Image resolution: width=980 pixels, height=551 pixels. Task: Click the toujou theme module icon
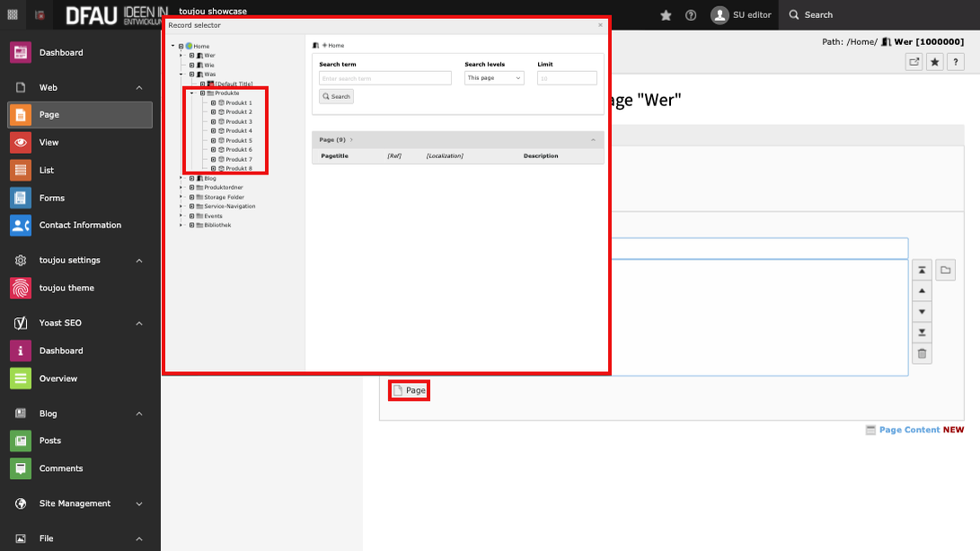pos(21,288)
